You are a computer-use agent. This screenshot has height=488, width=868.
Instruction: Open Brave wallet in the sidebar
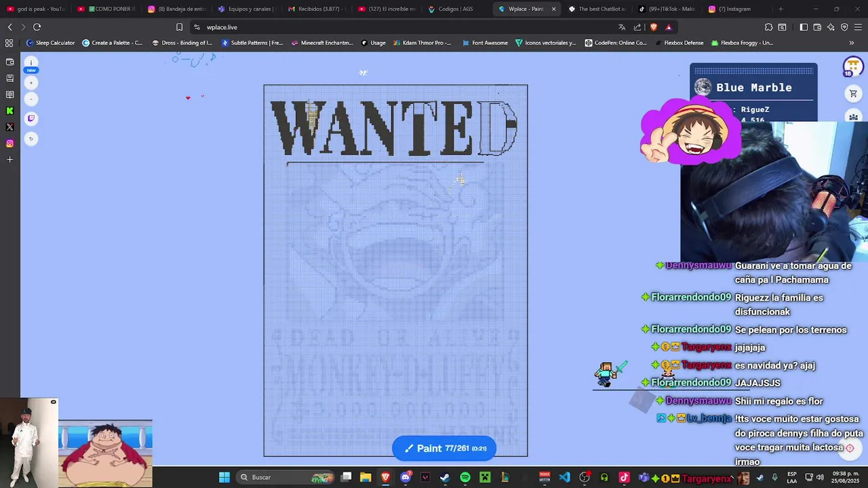click(9, 62)
